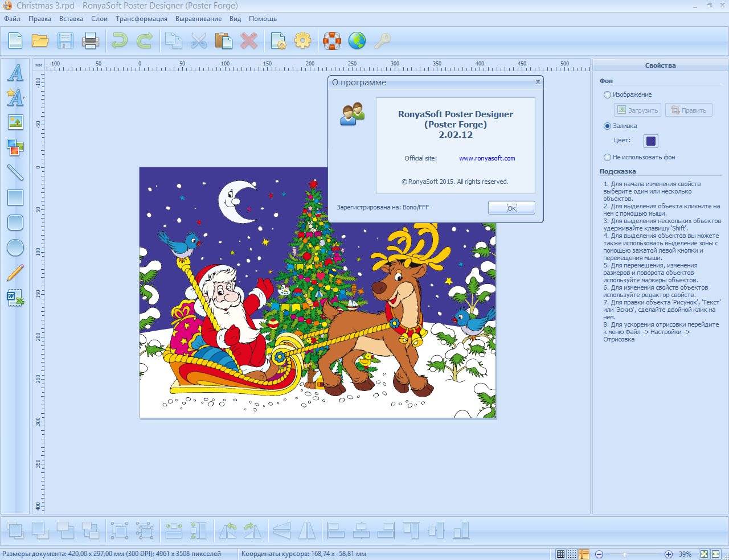The image size is (729, 560).
Task: Click the 'Размеры документа' status text
Action: 112,554
